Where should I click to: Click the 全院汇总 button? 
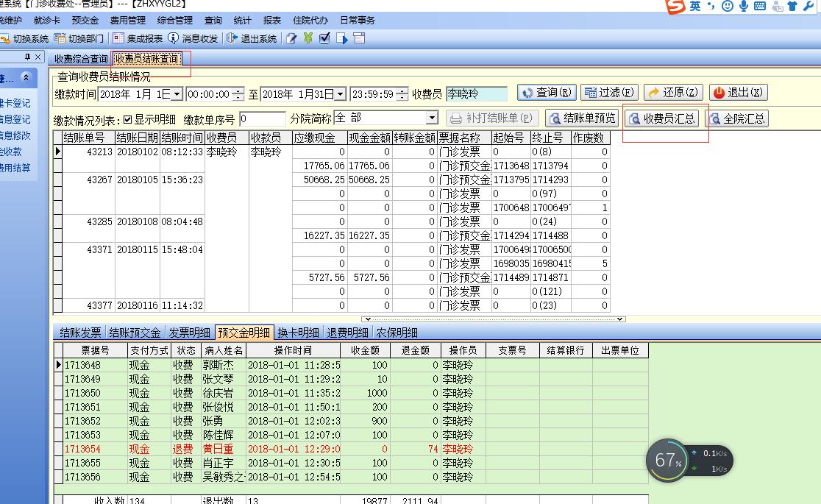(736, 118)
